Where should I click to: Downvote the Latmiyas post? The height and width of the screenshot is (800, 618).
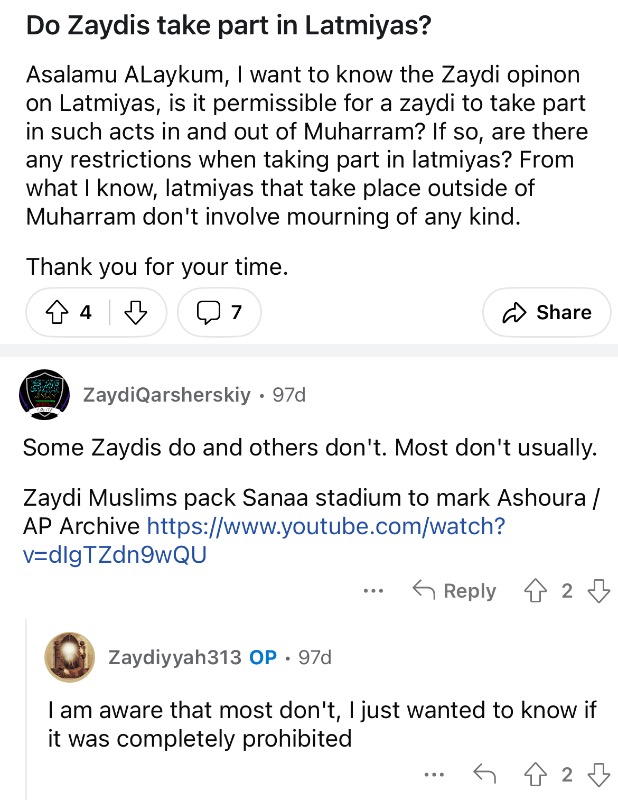pos(134,313)
